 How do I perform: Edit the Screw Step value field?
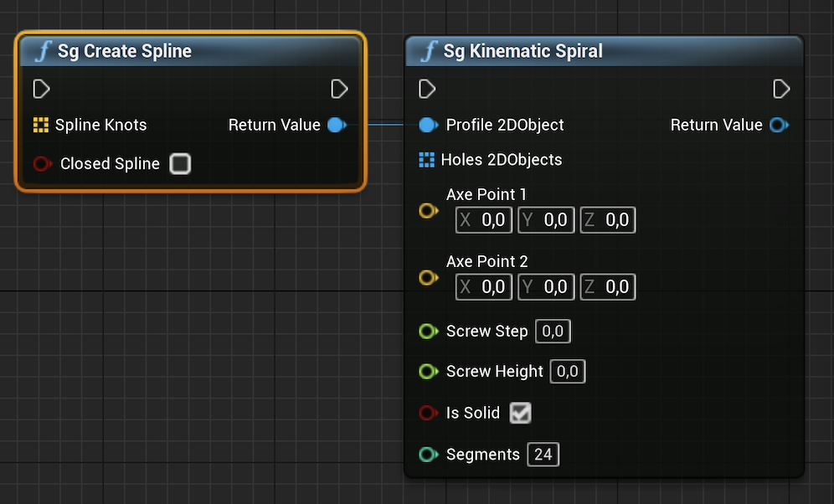(x=553, y=332)
